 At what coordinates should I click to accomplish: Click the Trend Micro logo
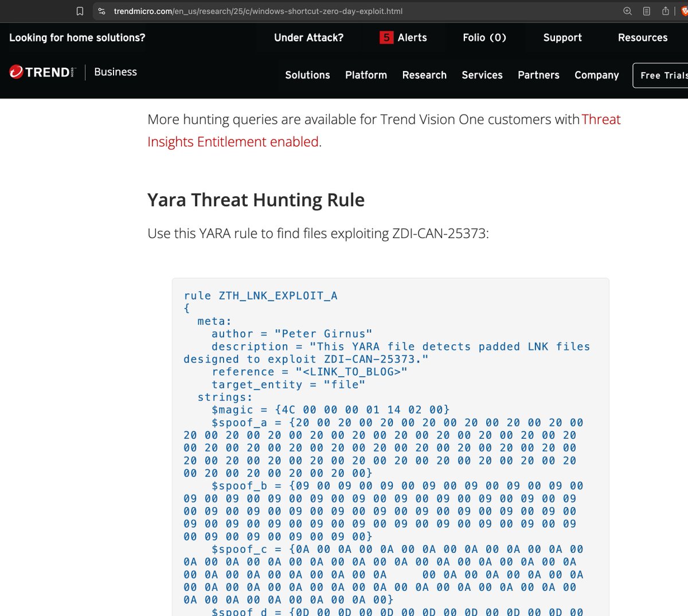click(42, 72)
